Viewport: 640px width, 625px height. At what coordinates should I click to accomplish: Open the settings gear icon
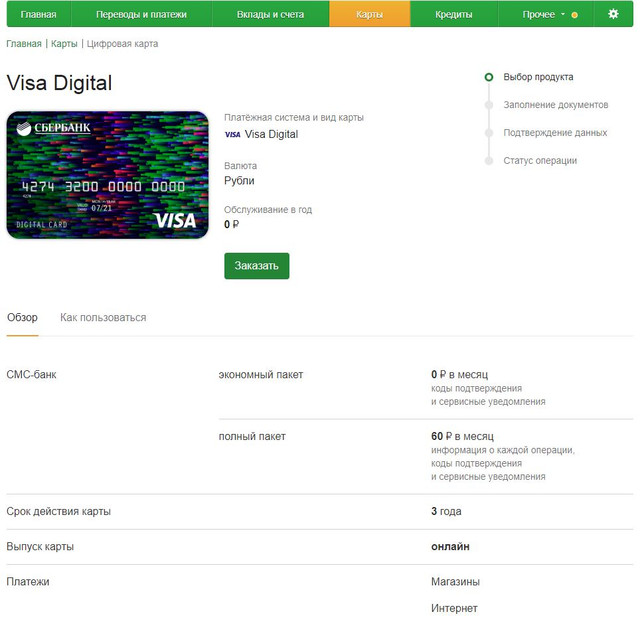pos(613,14)
